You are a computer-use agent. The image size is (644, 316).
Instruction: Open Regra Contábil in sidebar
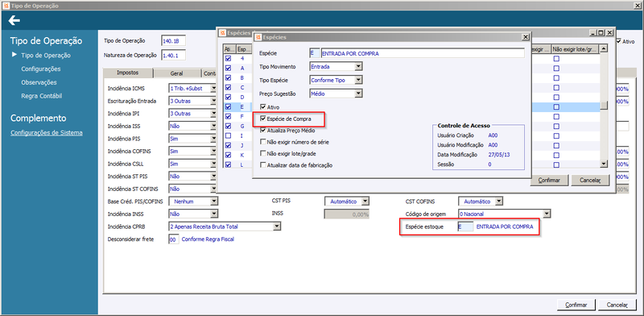point(42,96)
